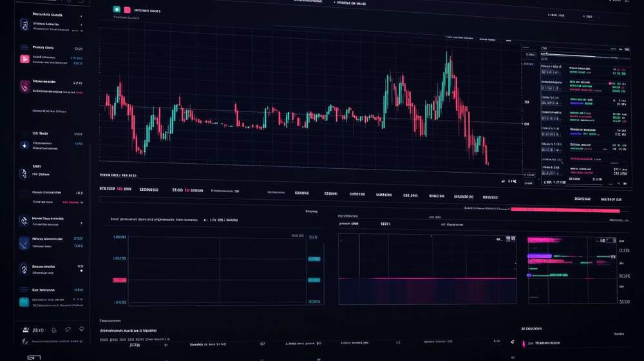Expand the small arrow beside the second sidebar row
The image size is (644, 361).
(82, 25)
